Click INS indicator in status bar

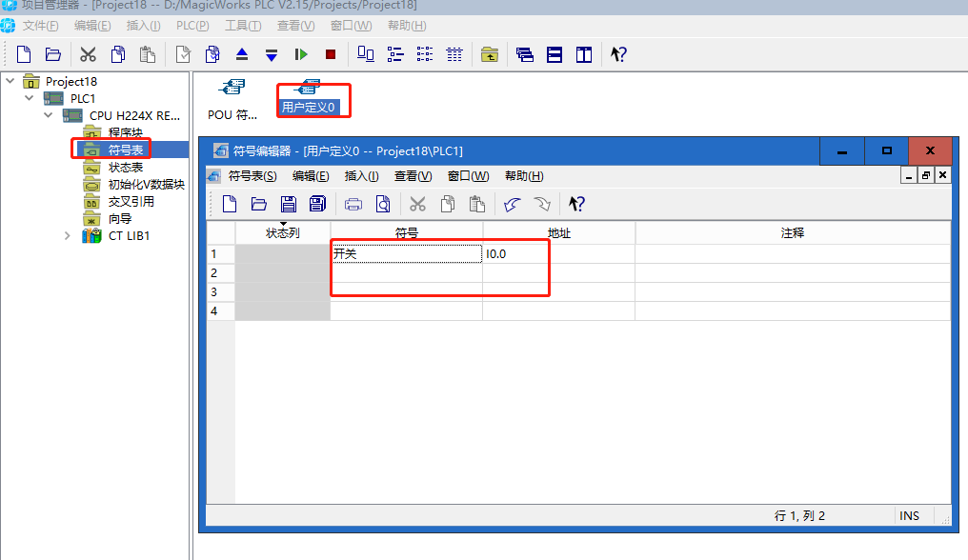pos(909,515)
